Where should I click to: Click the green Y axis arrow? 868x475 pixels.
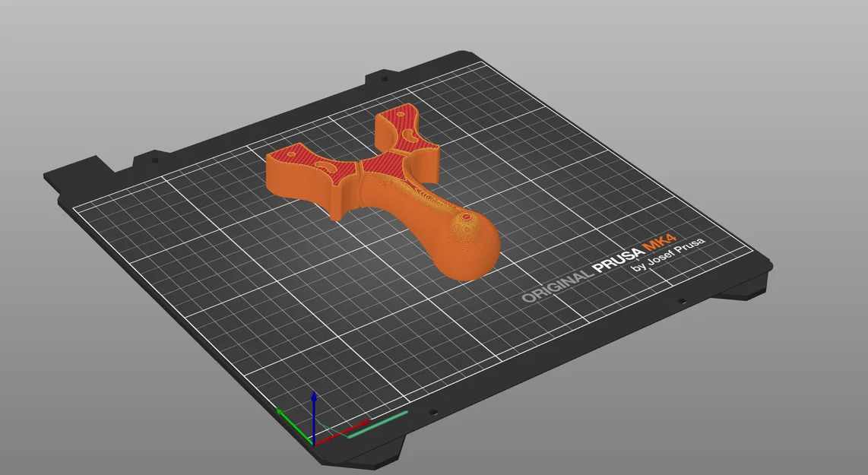[294, 426]
